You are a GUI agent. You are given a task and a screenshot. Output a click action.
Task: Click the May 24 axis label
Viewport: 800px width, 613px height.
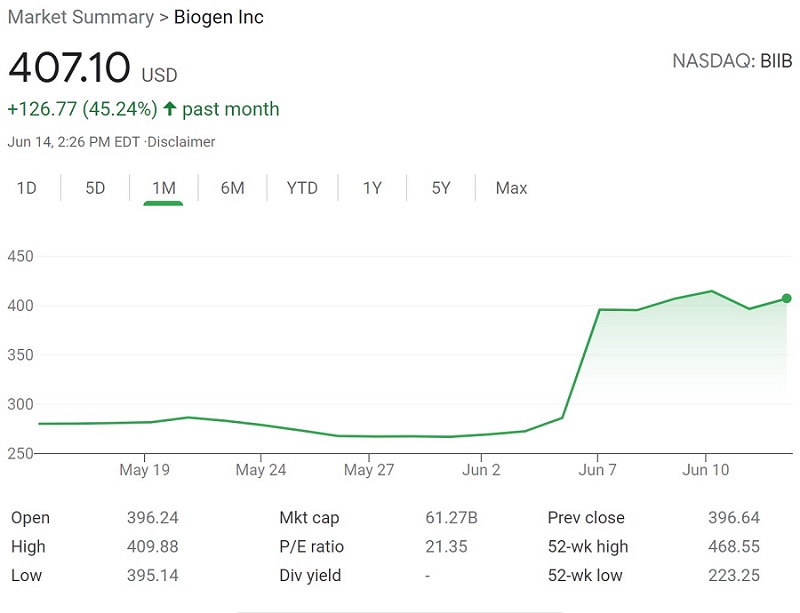tap(261, 470)
